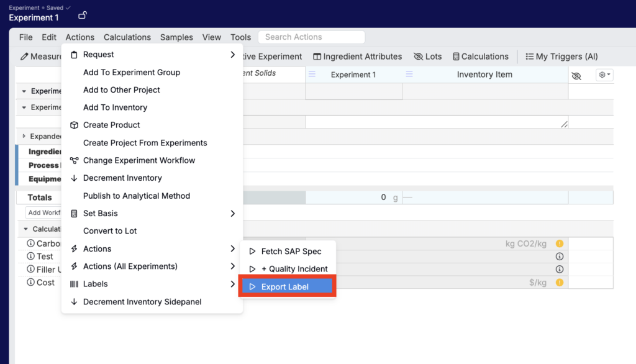
Task: Click the play icon next to + Quality Incident
Action: [x=252, y=268]
